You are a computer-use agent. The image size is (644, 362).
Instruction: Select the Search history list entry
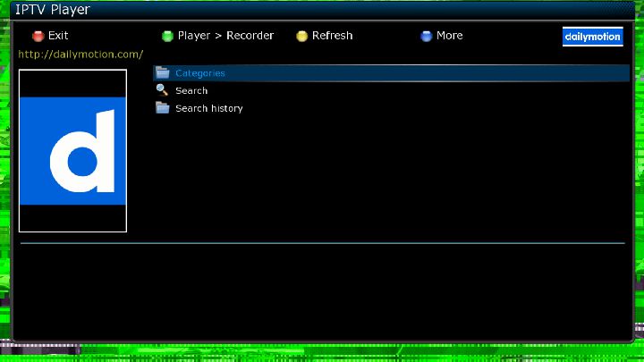(x=391, y=108)
